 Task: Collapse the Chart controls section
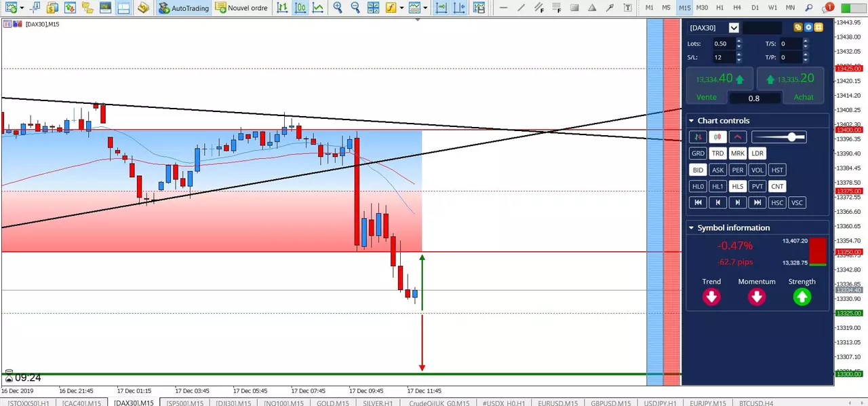[x=691, y=121]
